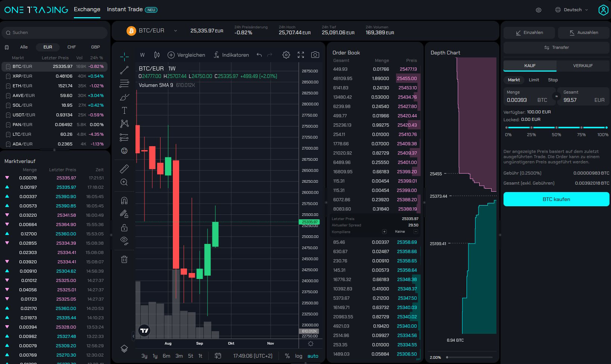Viewport: 611px width, 364px height.
Task: Toggle favorites filter bookmark icon
Action: pyautogui.click(x=7, y=47)
